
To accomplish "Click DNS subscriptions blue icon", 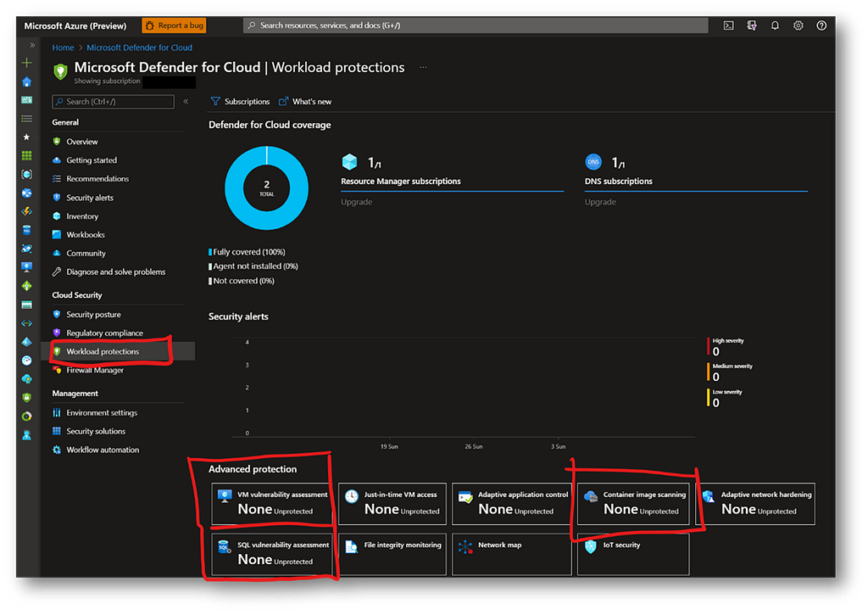I will [593, 162].
